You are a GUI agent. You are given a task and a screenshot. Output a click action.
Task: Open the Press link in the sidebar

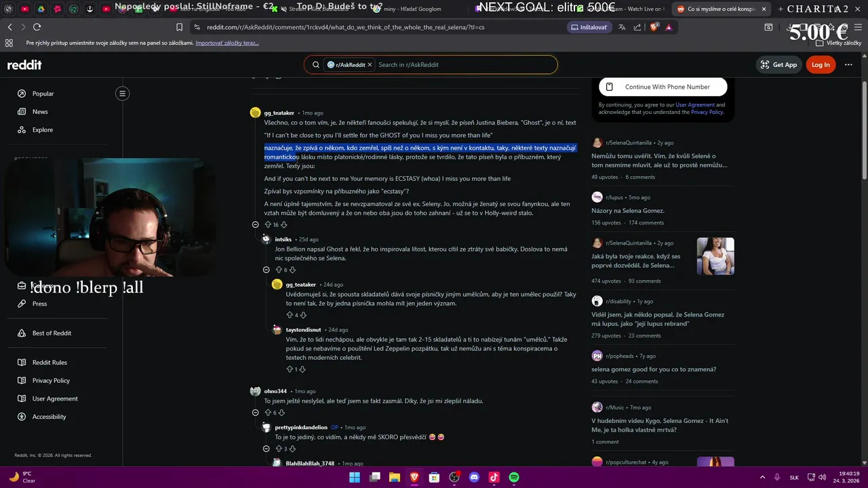click(x=39, y=304)
